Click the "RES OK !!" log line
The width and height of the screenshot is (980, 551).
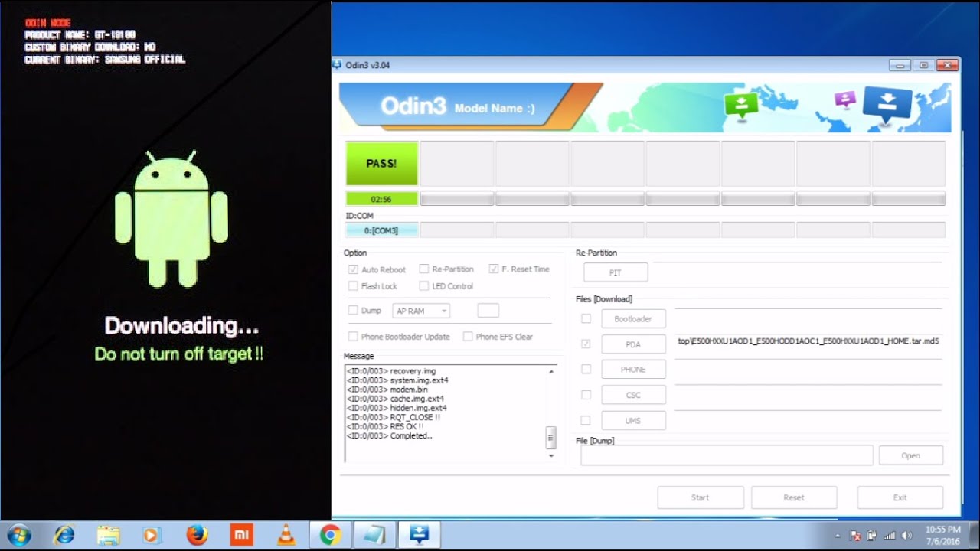click(x=385, y=426)
